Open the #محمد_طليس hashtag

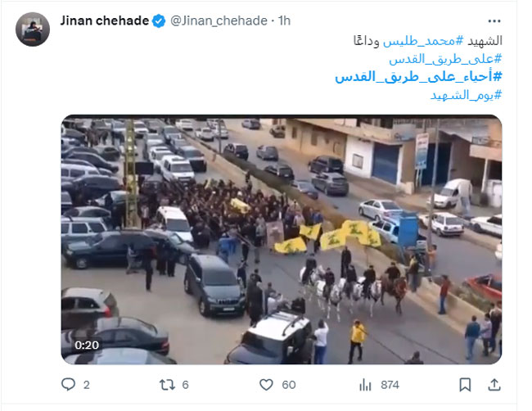[423, 41]
